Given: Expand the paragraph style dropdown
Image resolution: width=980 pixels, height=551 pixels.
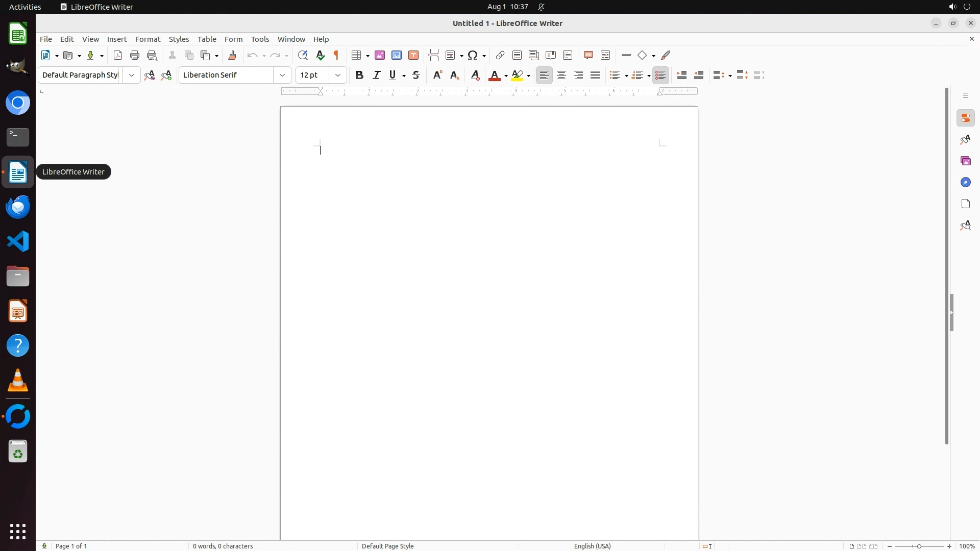Looking at the screenshot, I should click(132, 76).
